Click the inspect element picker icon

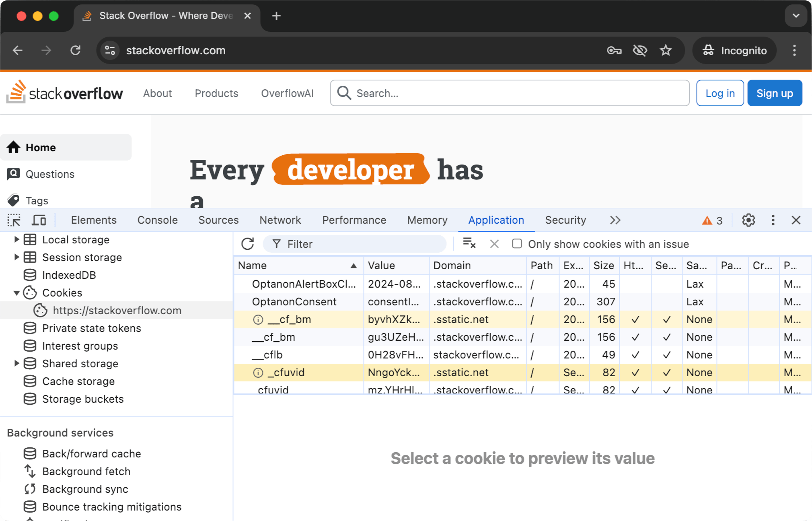14,220
